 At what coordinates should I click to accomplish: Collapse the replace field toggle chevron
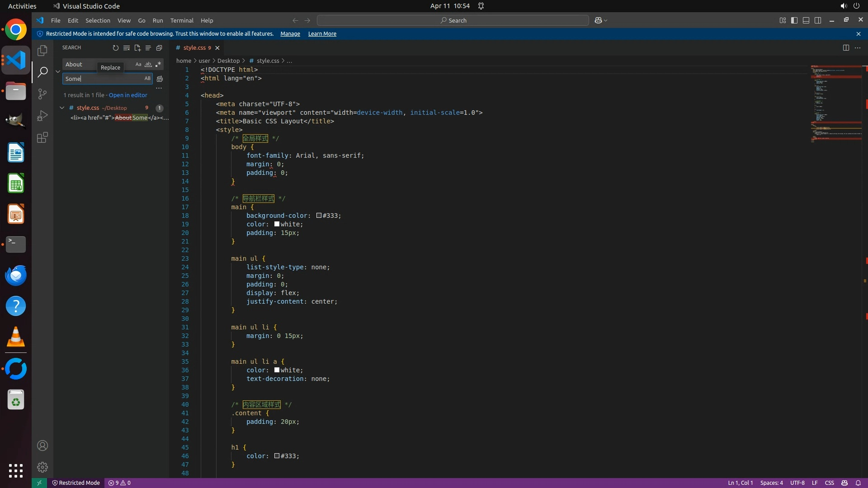tap(58, 71)
